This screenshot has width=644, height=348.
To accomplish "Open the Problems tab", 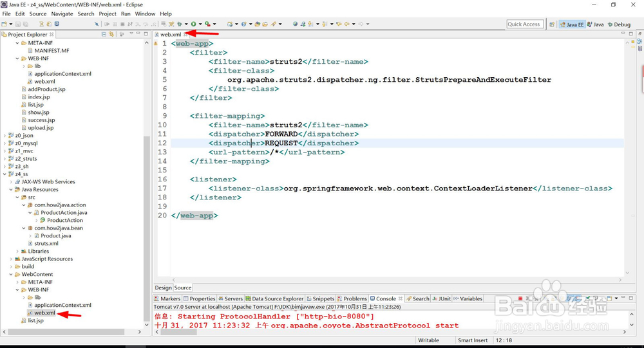I will tap(352, 298).
